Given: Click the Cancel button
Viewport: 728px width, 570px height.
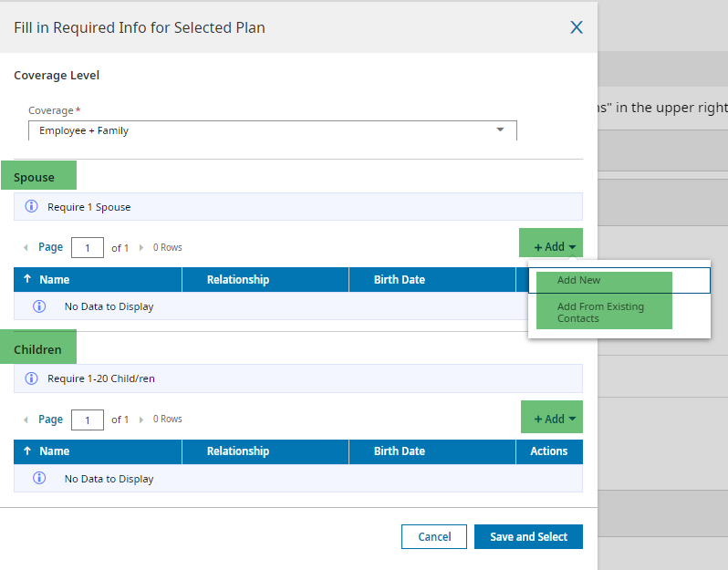Looking at the screenshot, I should point(434,537).
